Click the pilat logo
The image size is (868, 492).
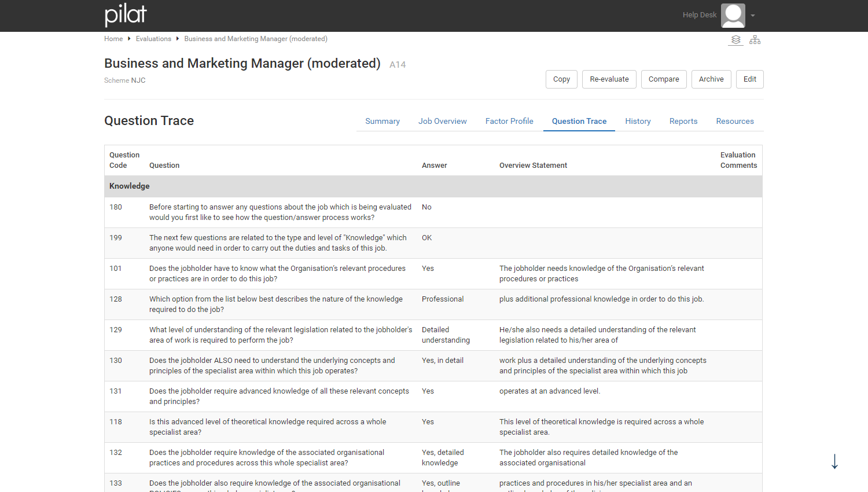[x=126, y=15]
